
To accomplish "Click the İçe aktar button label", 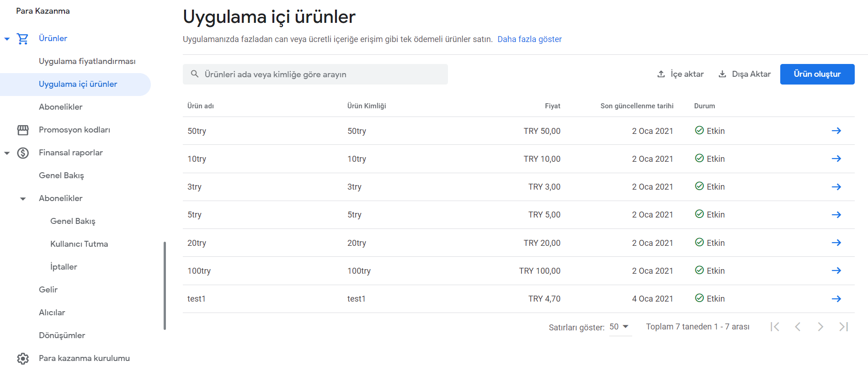I will tap(687, 74).
